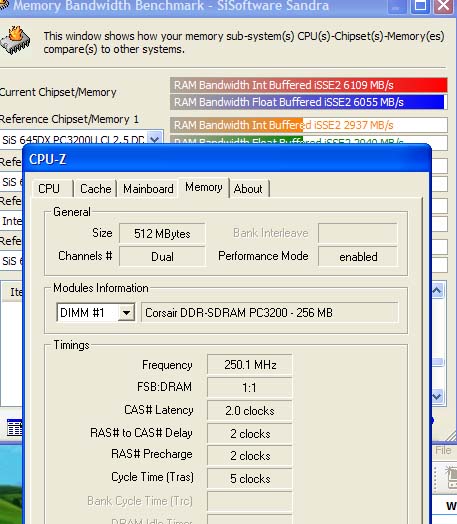Click the Sandra memory chip flame icon
The width and height of the screenshot is (457, 524).
15,41
